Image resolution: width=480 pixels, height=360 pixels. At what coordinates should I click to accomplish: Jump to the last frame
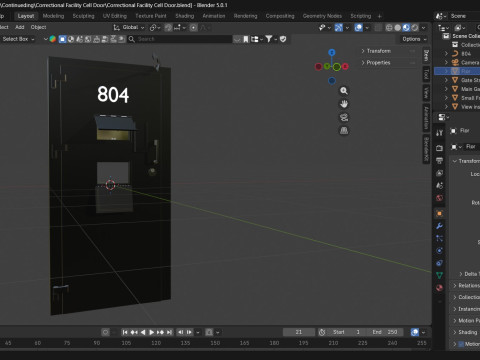click(169, 332)
